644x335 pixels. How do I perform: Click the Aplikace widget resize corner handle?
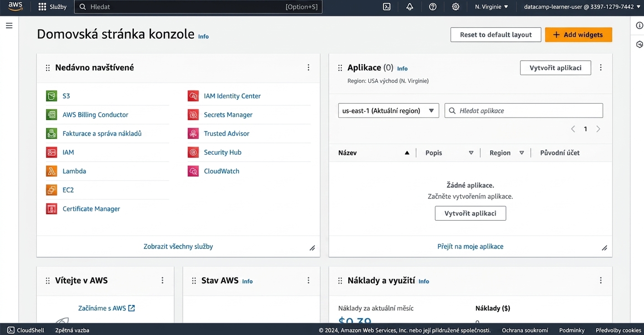(x=604, y=248)
